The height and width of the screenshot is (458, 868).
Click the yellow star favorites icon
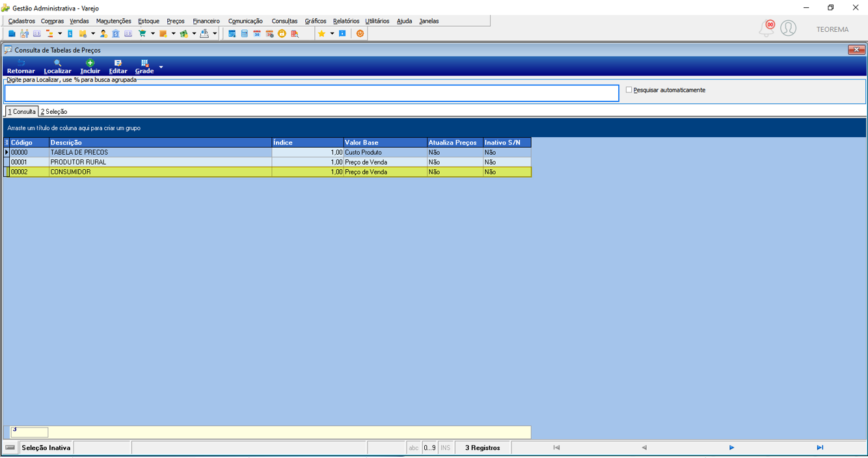pos(321,33)
